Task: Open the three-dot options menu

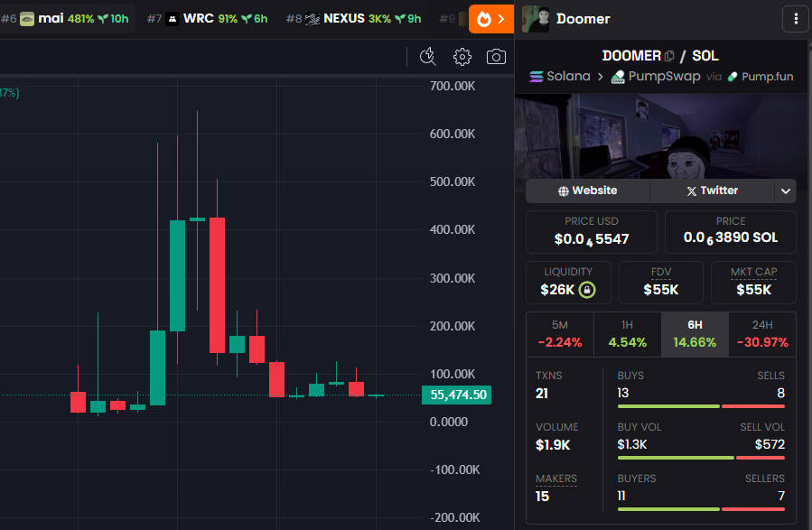Action: [x=796, y=19]
